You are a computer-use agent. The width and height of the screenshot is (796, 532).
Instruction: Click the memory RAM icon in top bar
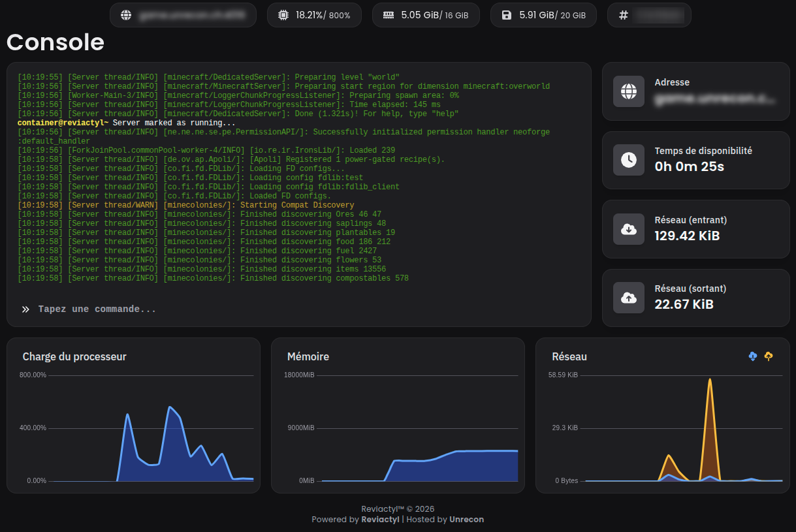coord(389,15)
